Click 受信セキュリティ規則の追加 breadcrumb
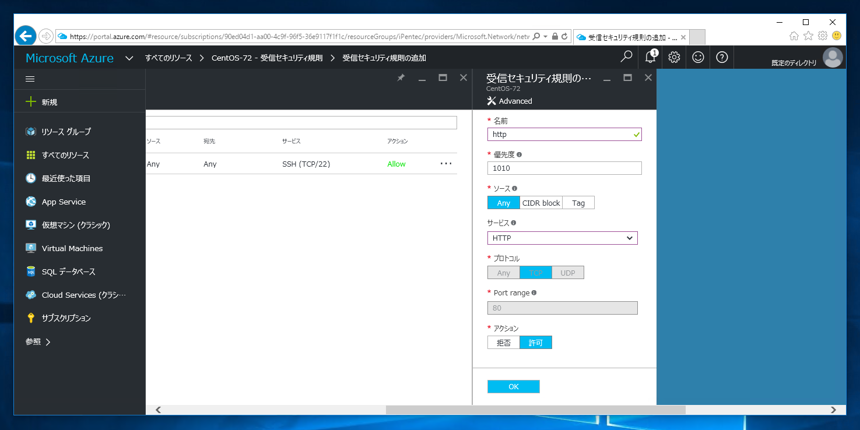The image size is (860, 430). [x=384, y=58]
